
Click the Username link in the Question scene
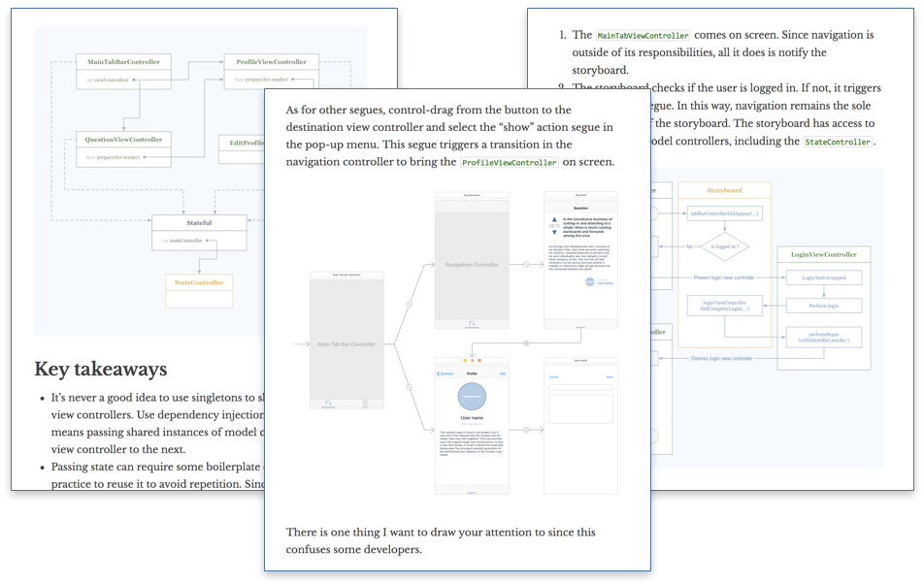(x=606, y=283)
